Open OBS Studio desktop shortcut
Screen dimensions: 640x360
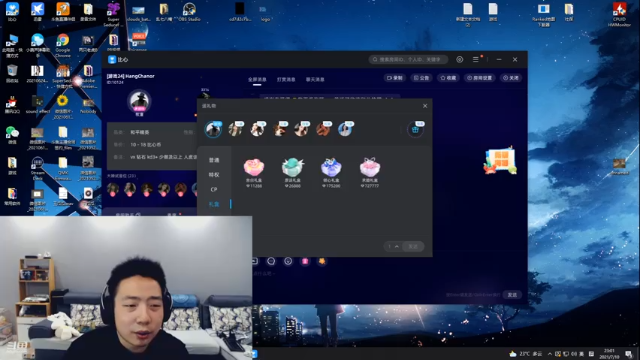click(x=189, y=11)
